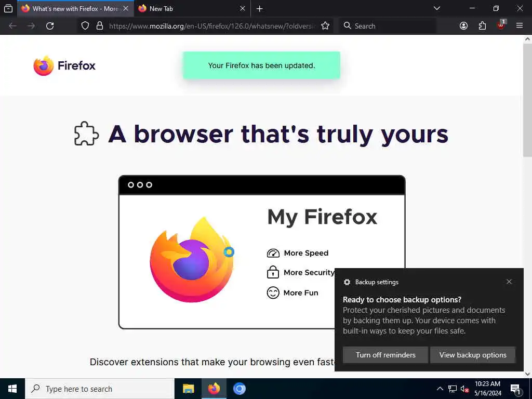This screenshot has width=532, height=399.
Task: Open the Firefox View icon in the tab strip
Action: click(x=8, y=8)
